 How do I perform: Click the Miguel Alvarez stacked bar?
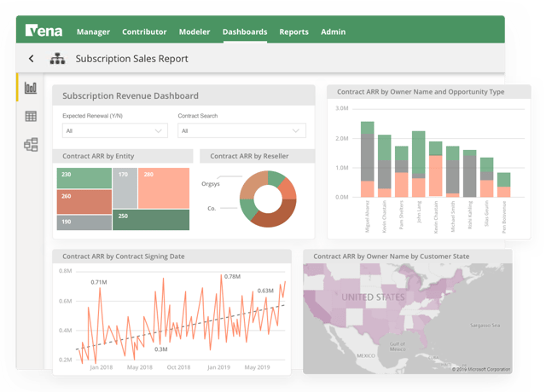point(368,159)
